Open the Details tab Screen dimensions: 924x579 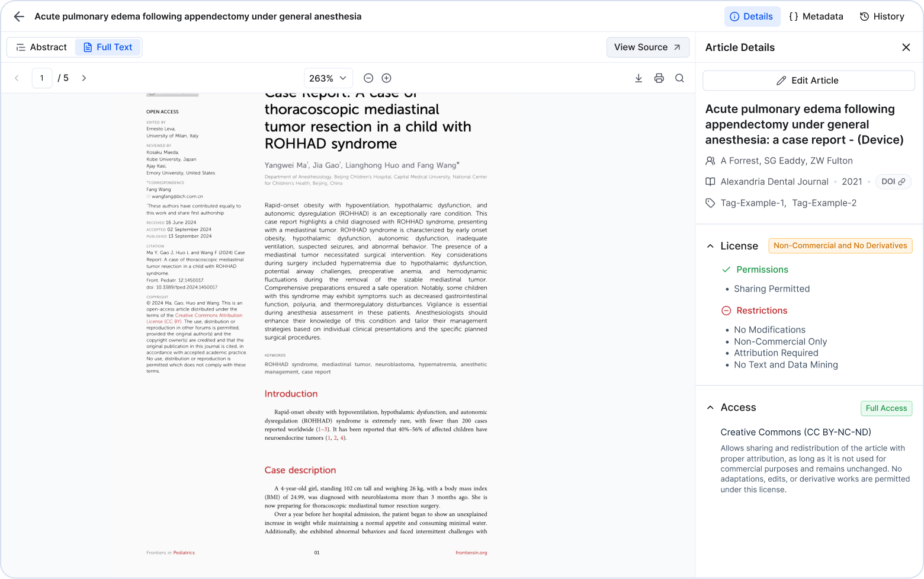[752, 17]
